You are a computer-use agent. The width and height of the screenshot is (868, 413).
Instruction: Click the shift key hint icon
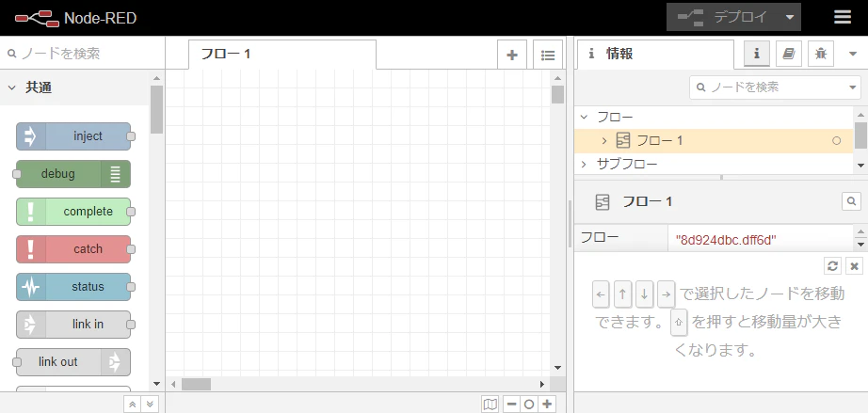[x=679, y=323]
